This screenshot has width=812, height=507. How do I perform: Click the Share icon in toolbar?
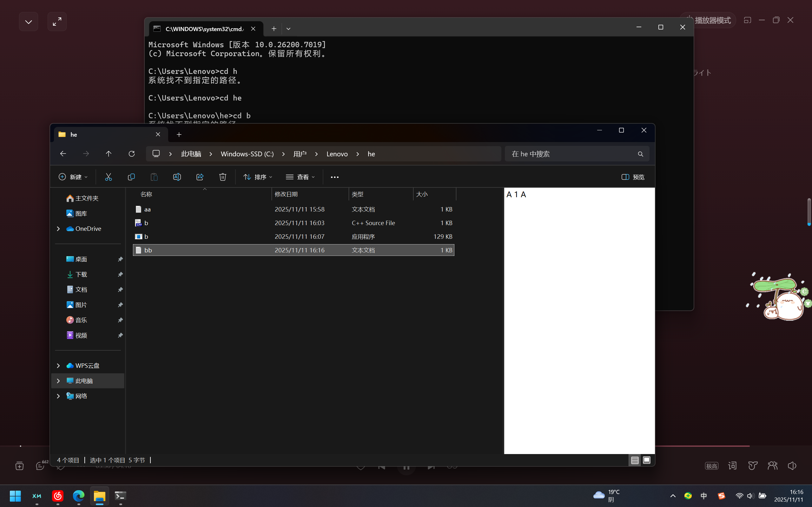coord(200,177)
